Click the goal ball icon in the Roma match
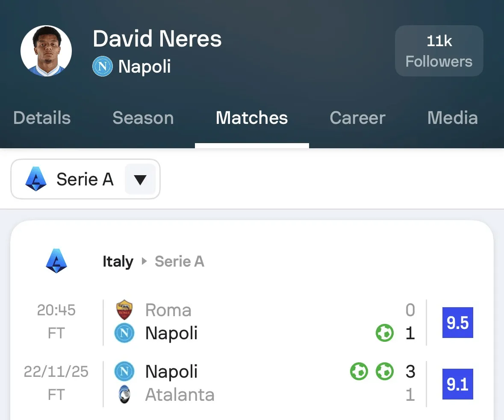 pyautogui.click(x=385, y=333)
